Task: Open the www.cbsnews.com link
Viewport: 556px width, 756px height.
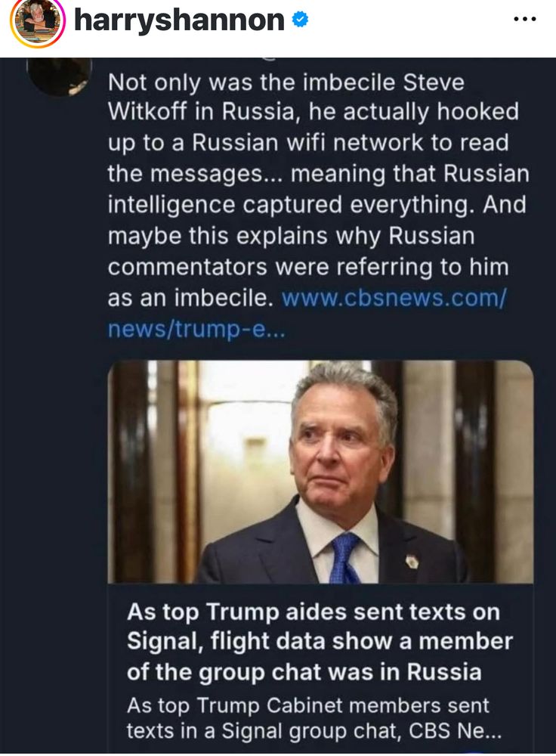Action: pos(392,298)
